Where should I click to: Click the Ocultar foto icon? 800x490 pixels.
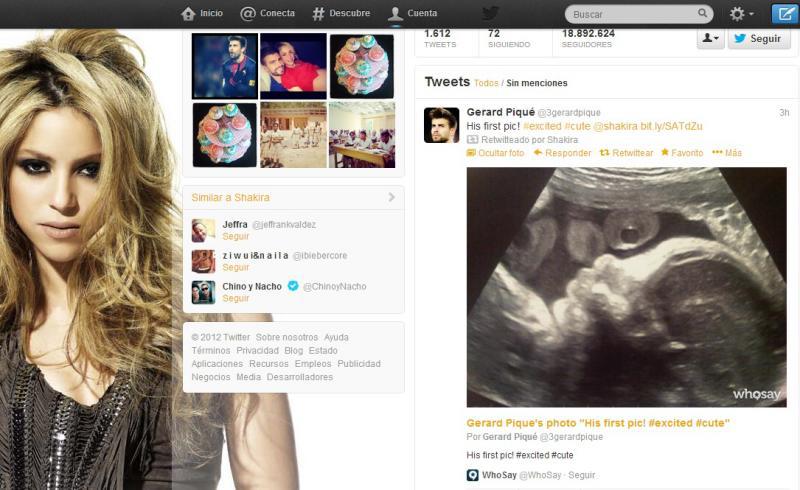(x=471, y=153)
